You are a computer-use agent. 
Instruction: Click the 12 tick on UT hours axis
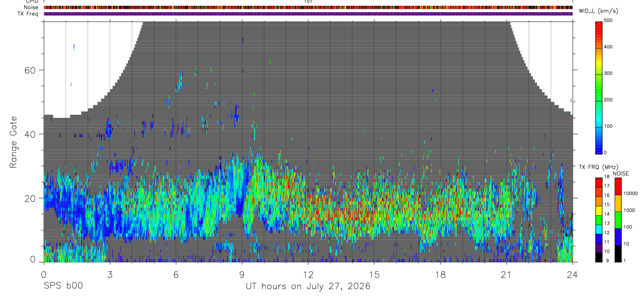click(x=308, y=274)
